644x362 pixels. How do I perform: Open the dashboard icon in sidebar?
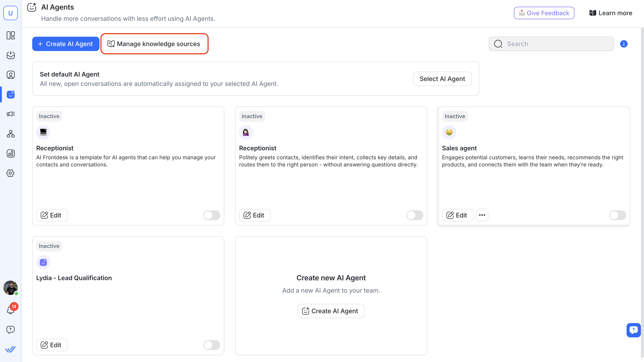click(11, 35)
